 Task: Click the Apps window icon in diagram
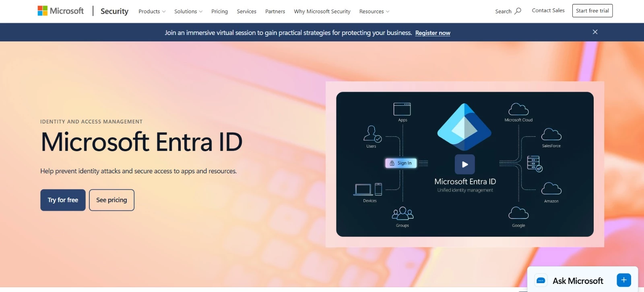402,109
